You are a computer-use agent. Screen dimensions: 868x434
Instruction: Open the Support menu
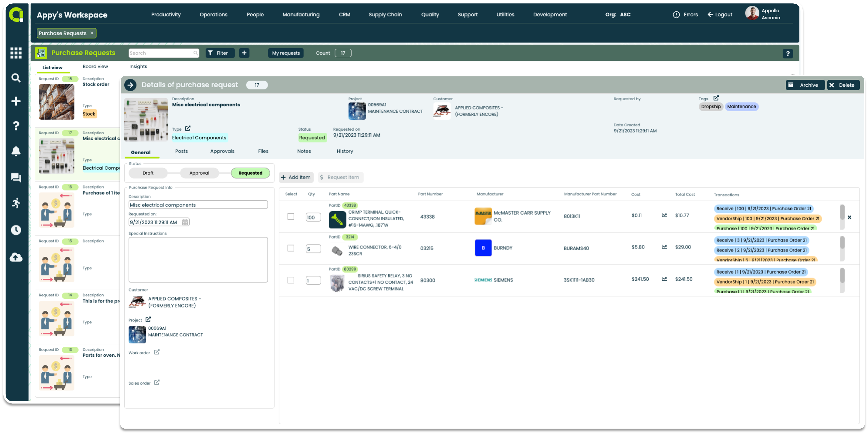pos(468,14)
